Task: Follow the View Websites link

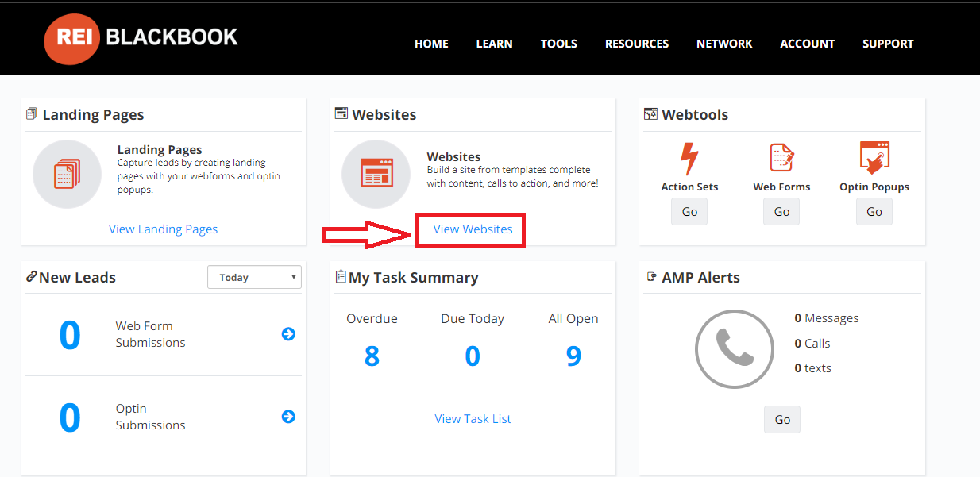Action: coord(473,229)
